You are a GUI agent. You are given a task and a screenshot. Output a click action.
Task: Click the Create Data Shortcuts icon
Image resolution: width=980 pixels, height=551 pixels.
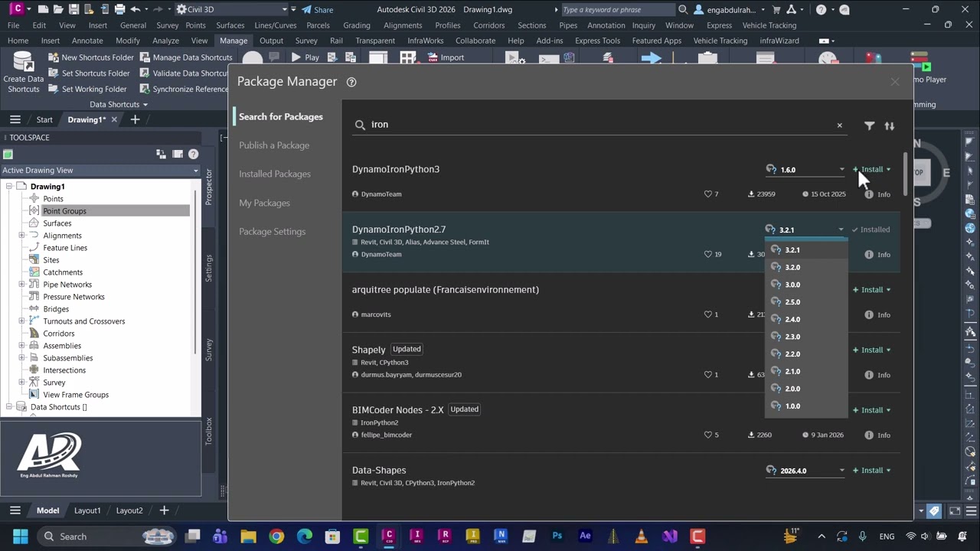click(24, 73)
